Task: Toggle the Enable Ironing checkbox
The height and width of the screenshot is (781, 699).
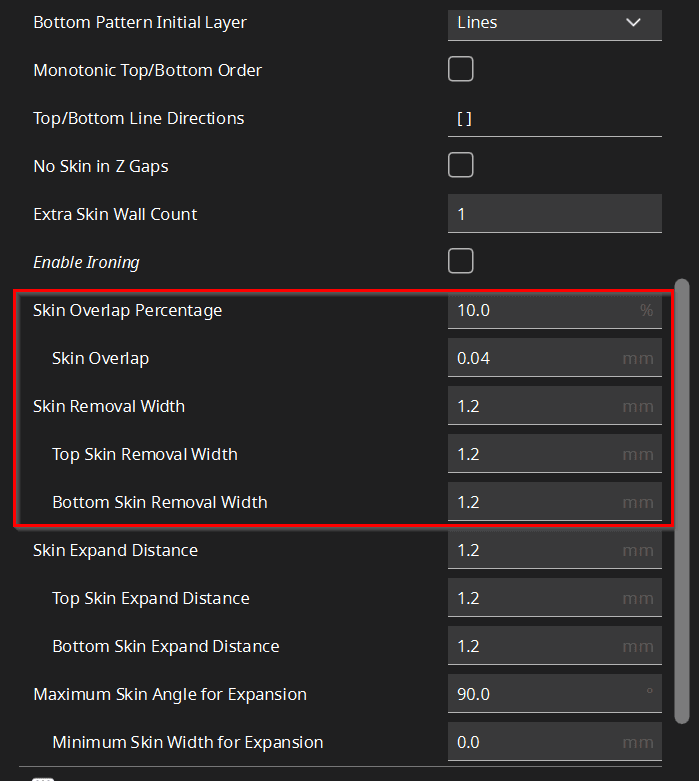Action: point(460,262)
